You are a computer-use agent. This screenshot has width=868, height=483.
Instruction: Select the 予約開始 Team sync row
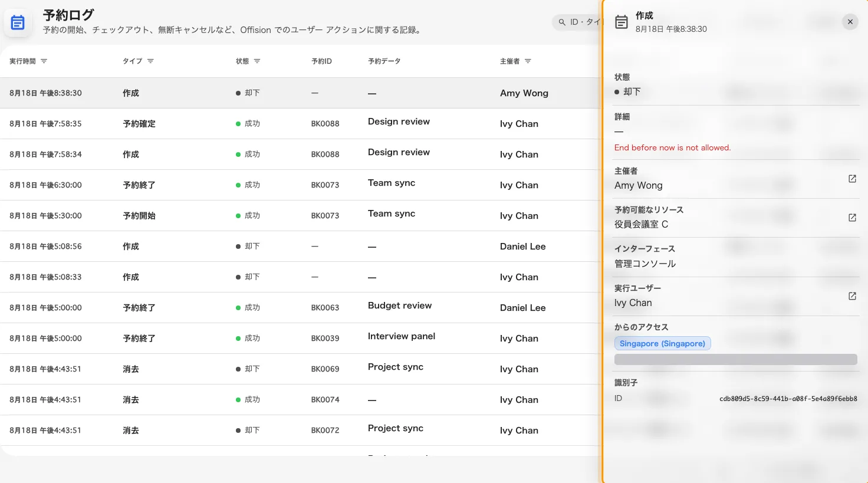click(x=300, y=216)
